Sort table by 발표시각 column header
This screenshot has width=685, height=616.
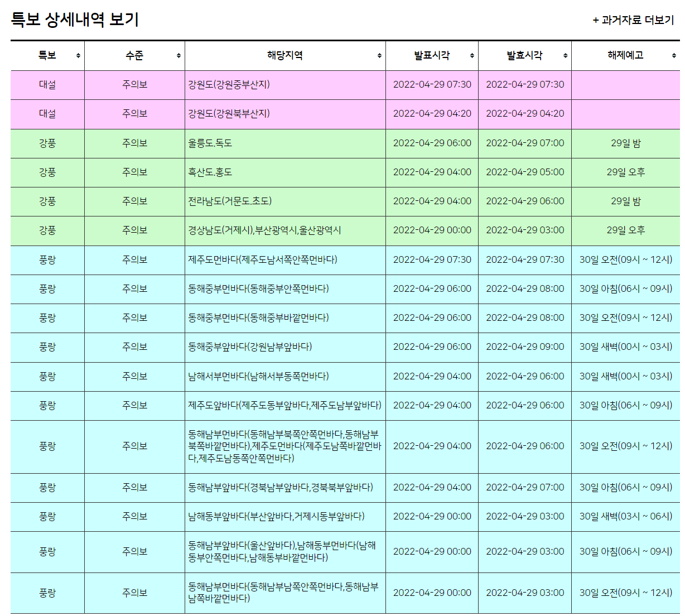click(x=432, y=55)
